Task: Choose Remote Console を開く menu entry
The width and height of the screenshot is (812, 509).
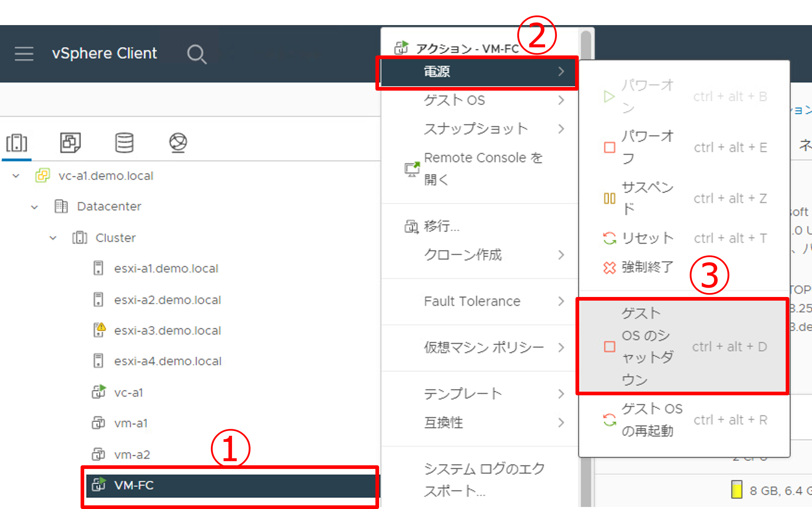Action: click(x=482, y=168)
